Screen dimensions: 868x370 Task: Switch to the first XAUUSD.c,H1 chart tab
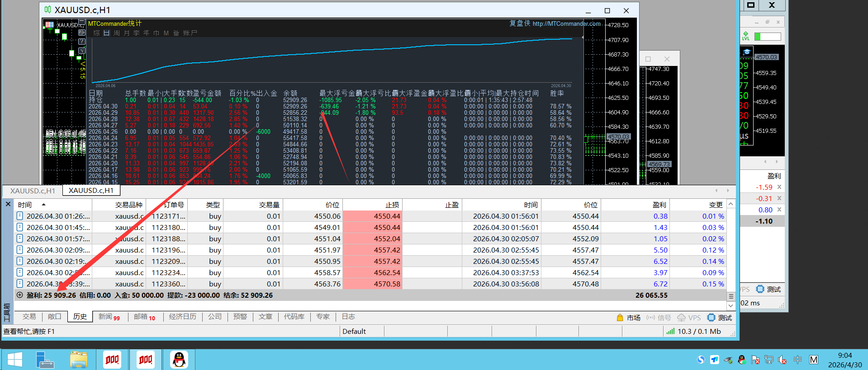(x=33, y=191)
